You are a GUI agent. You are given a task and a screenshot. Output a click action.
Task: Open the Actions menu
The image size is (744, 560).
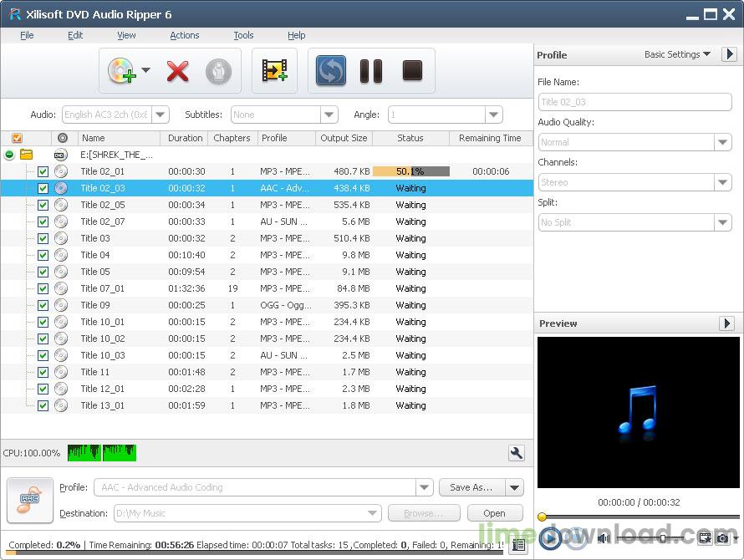click(x=185, y=35)
